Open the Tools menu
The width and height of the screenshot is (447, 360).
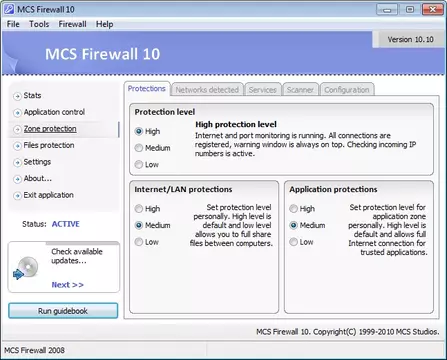(x=39, y=24)
